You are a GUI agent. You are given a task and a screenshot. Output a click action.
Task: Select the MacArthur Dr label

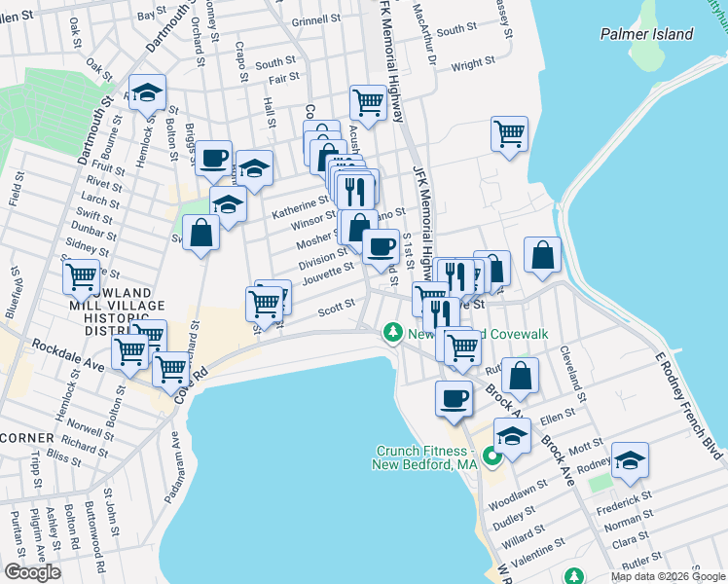click(424, 35)
